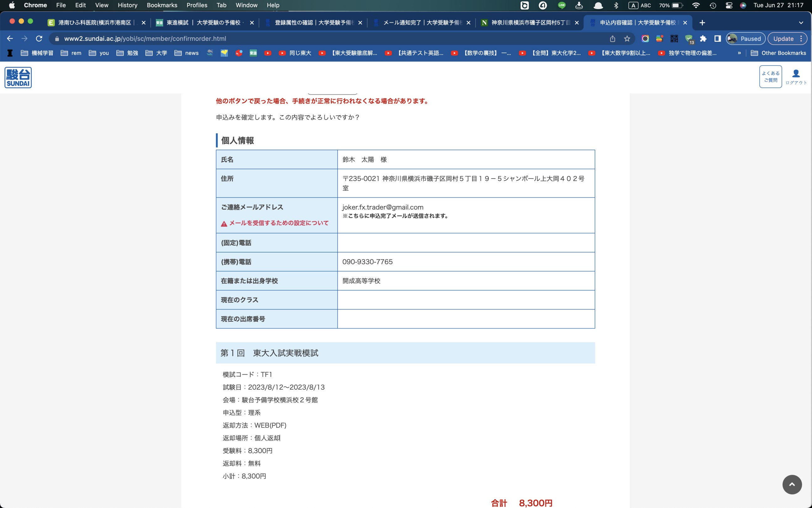Click the battery 70% indicator
The width and height of the screenshot is (812, 508).
pos(671,5)
